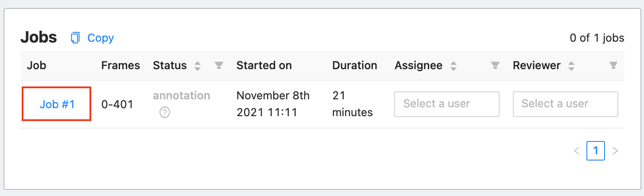Click the 'annotation' status text
Screen dimensions: 644x196
point(182,95)
